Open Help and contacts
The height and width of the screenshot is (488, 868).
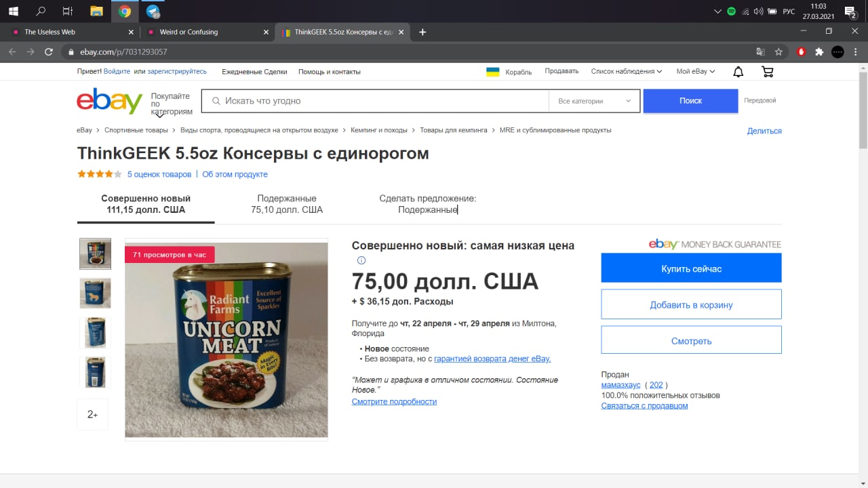[330, 72]
